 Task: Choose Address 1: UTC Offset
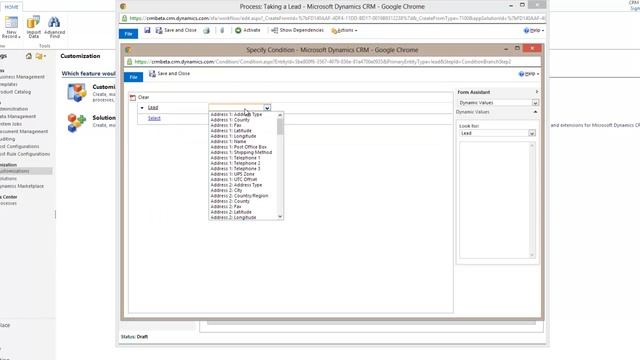[234, 179]
